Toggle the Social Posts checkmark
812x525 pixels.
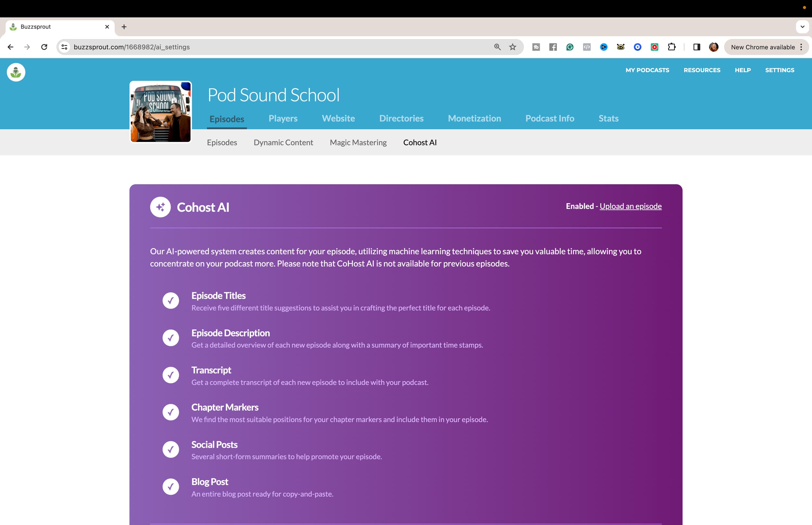point(171,449)
